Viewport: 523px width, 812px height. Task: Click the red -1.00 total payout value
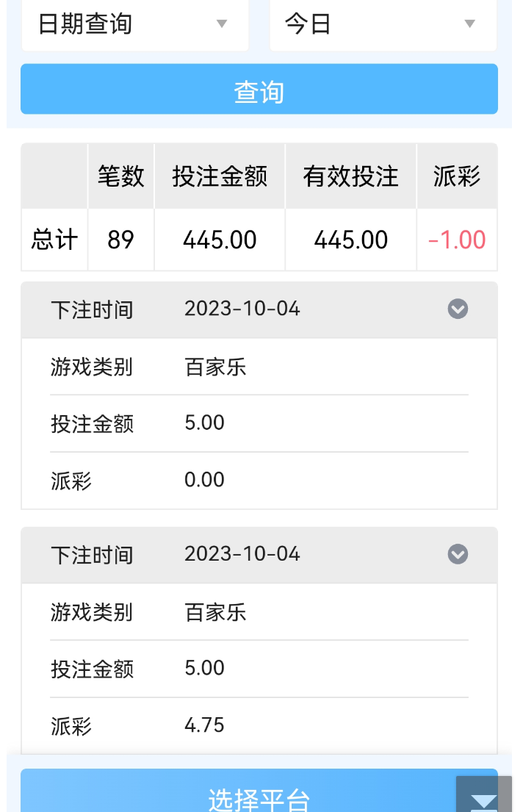coord(456,240)
